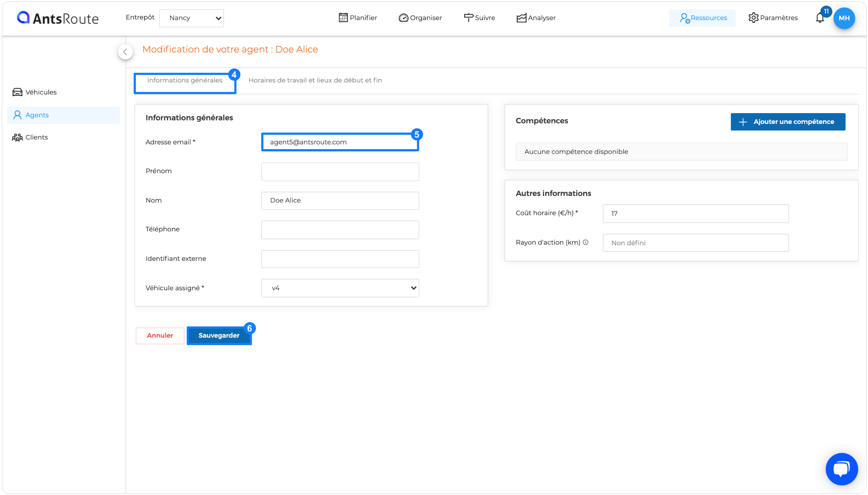Open the Suivre menu
Screen dimensions: 868x495
[x=479, y=18]
